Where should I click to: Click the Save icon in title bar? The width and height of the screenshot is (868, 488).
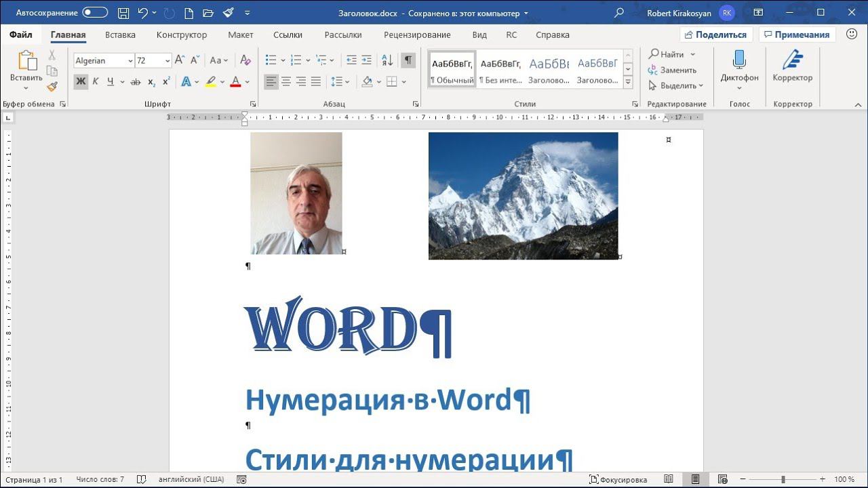coord(123,13)
